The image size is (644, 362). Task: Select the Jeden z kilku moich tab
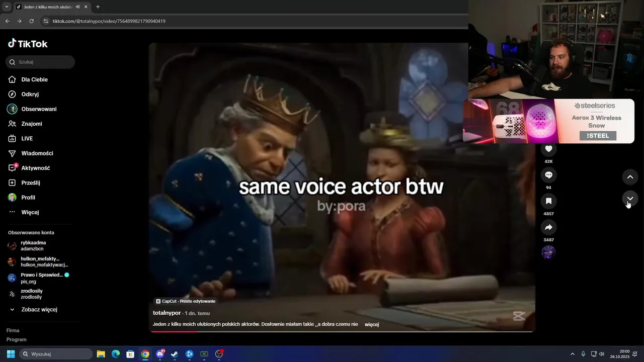tap(52, 7)
